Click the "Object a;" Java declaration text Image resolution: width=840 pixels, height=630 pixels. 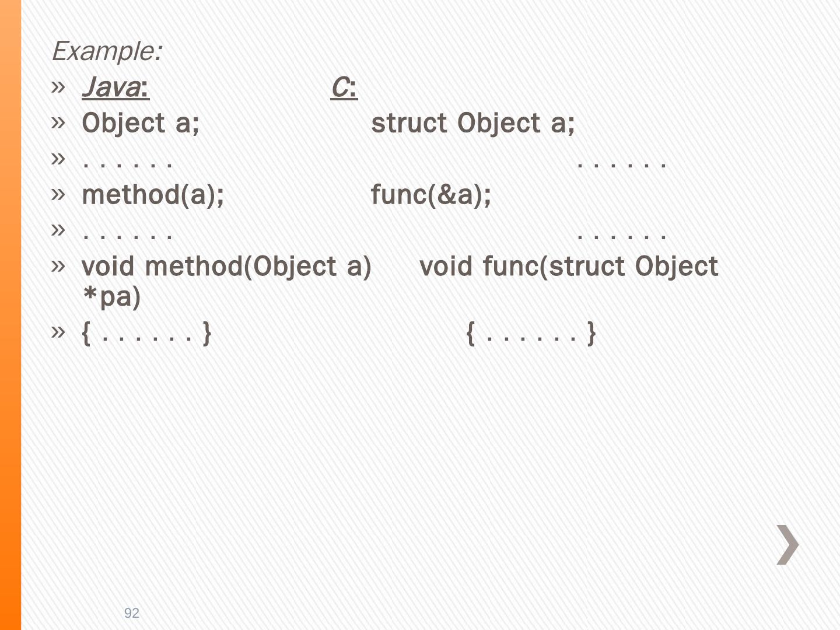tap(141, 124)
